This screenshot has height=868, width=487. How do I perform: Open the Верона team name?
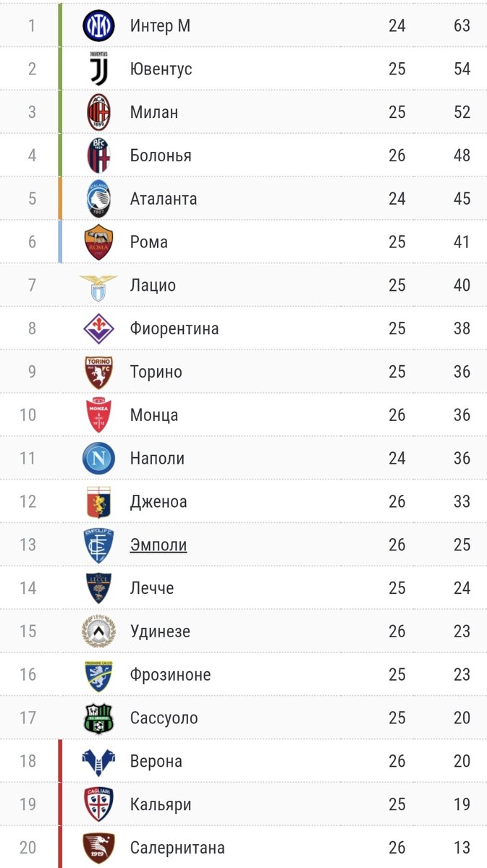coord(156,762)
